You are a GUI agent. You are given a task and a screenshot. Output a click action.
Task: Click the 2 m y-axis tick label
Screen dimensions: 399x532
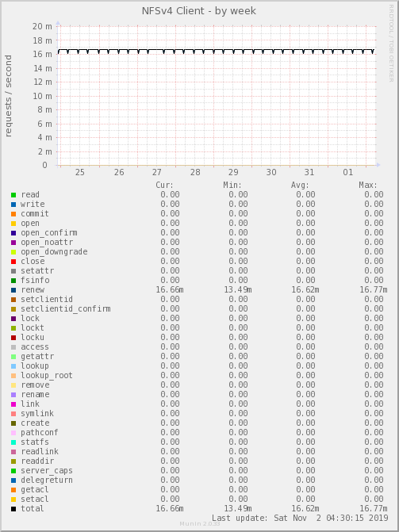[45, 151]
